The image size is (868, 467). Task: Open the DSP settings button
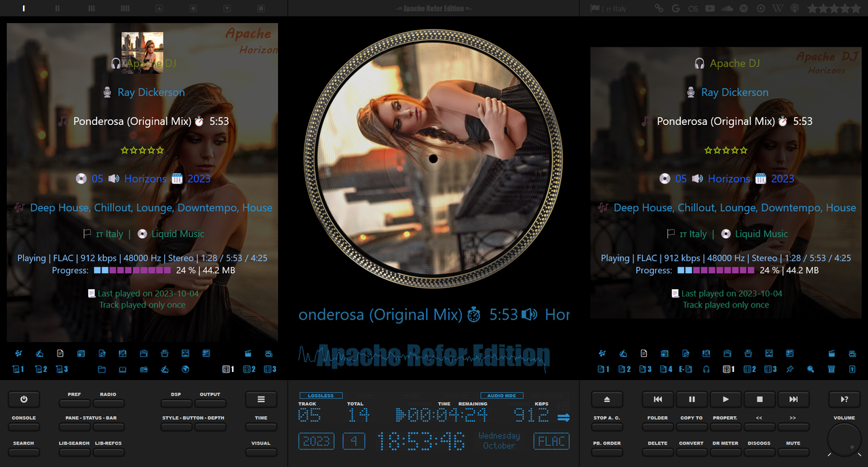(x=176, y=403)
